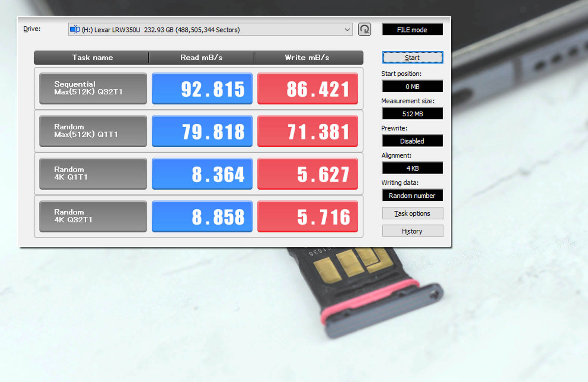Click the Read mB/s column header
The height and width of the screenshot is (382, 588).
[201, 57]
